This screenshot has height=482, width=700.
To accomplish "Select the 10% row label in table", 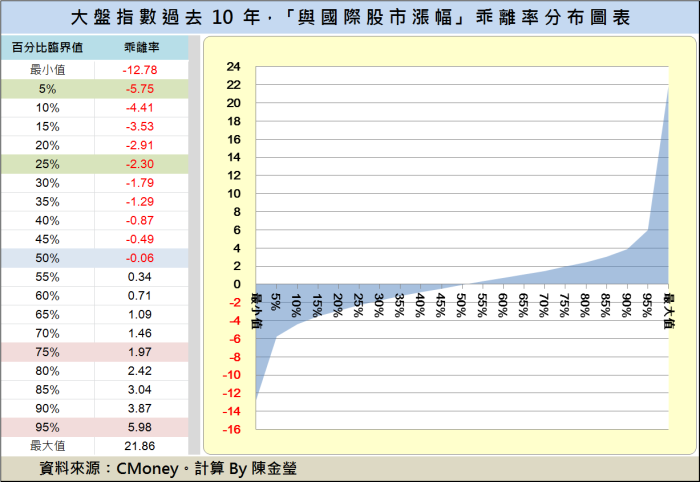I will 47,108.
